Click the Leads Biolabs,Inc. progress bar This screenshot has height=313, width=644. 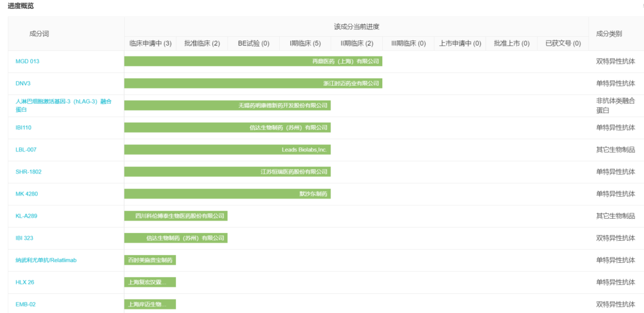228,150
